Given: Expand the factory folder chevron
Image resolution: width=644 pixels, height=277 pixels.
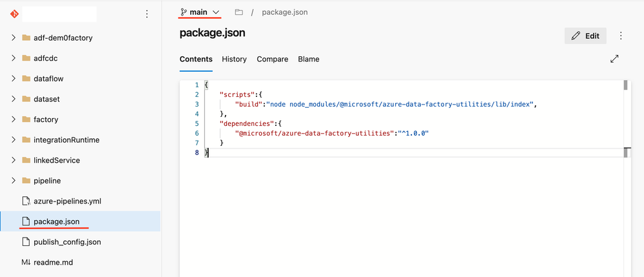Looking at the screenshot, I should (x=14, y=119).
